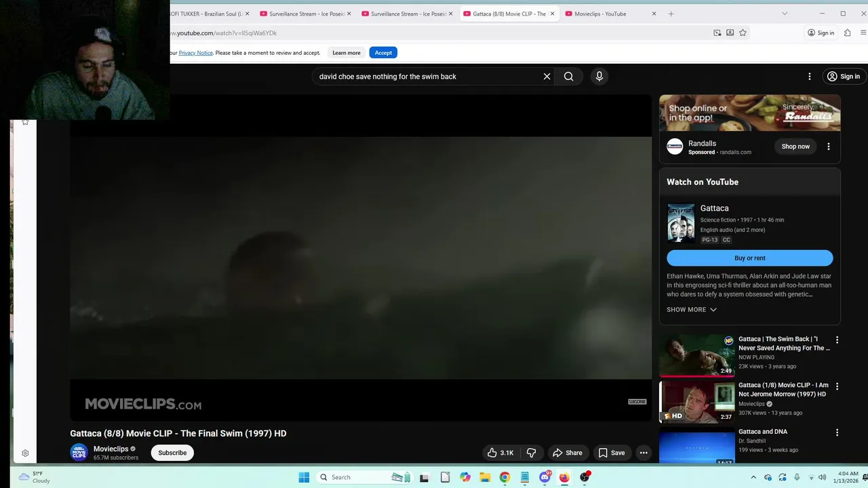Open Notepad from the taskbar
This screenshot has height=488, width=868.
point(525,477)
